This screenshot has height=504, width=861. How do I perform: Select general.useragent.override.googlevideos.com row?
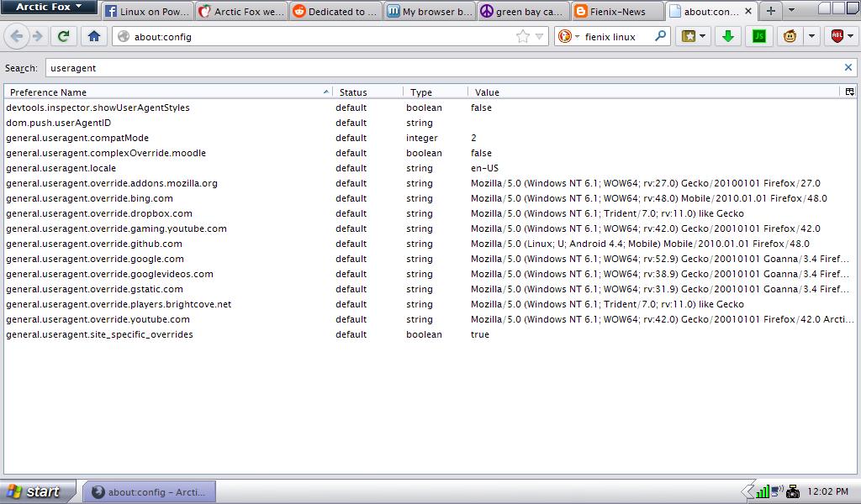coord(430,274)
